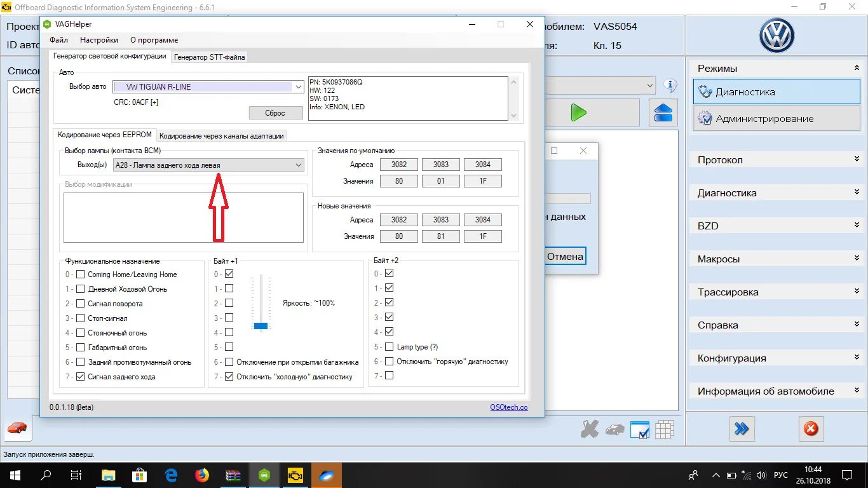This screenshot has width=868, height=488.
Task: Uncheck Отключить "холодную" диагностику
Action: pyautogui.click(x=229, y=377)
